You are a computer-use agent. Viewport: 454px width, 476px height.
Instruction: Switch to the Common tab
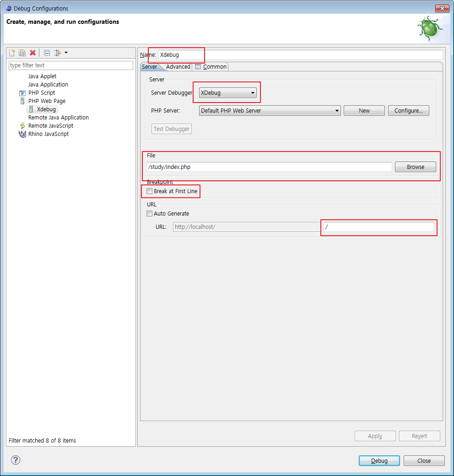pos(211,67)
